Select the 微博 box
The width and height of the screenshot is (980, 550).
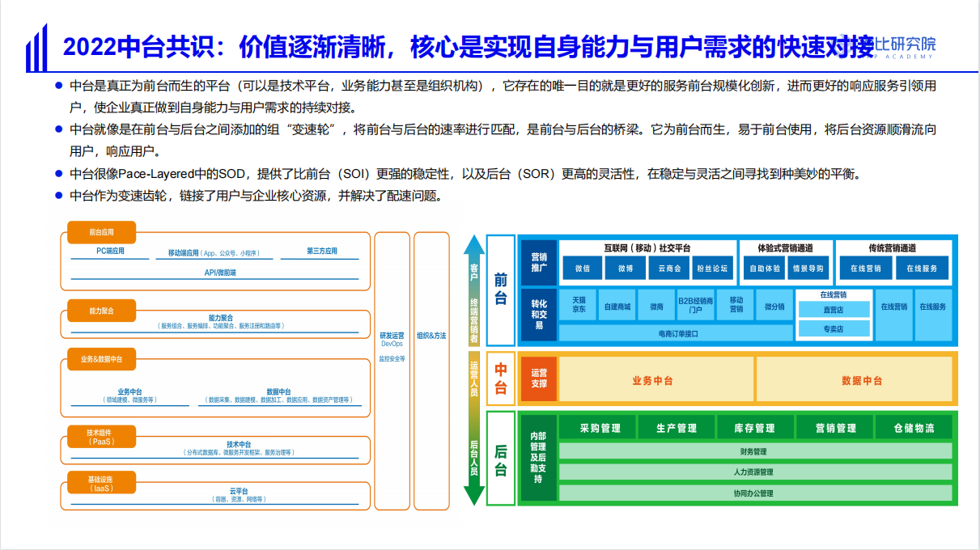point(626,269)
